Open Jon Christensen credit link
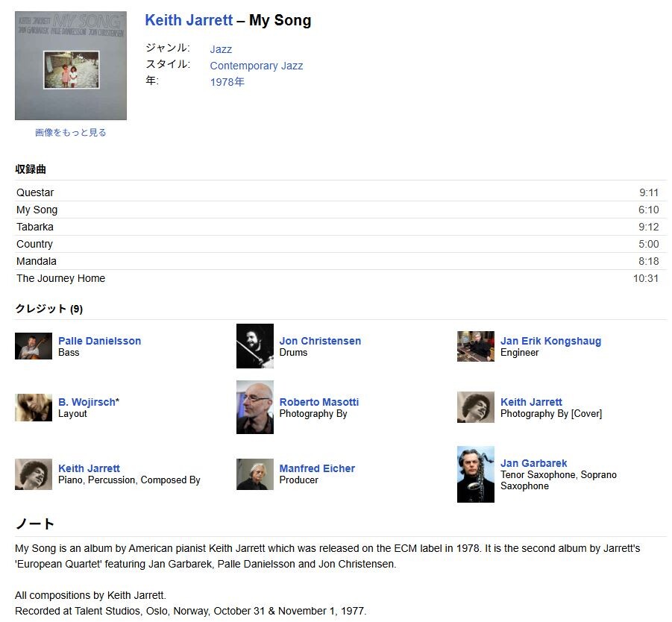672x622 pixels. 320,341
